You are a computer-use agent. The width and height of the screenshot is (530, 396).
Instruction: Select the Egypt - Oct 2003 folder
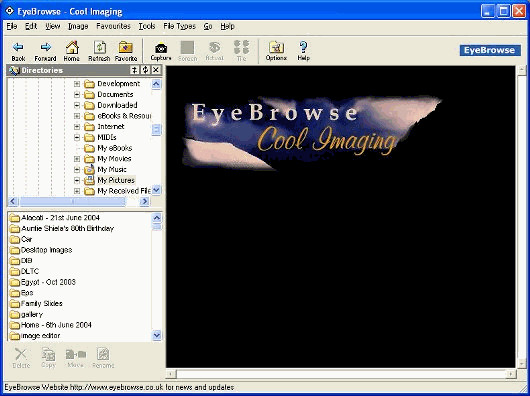tap(43, 282)
